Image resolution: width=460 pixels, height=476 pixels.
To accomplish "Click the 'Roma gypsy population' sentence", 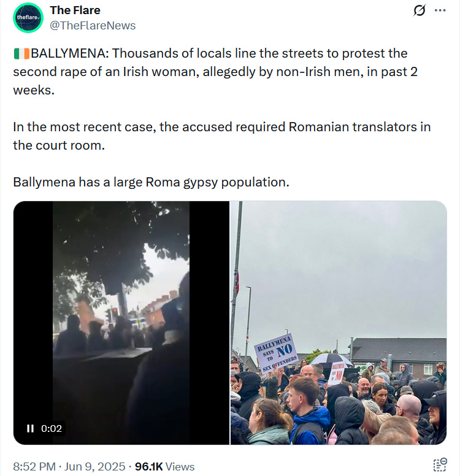I will [x=151, y=182].
